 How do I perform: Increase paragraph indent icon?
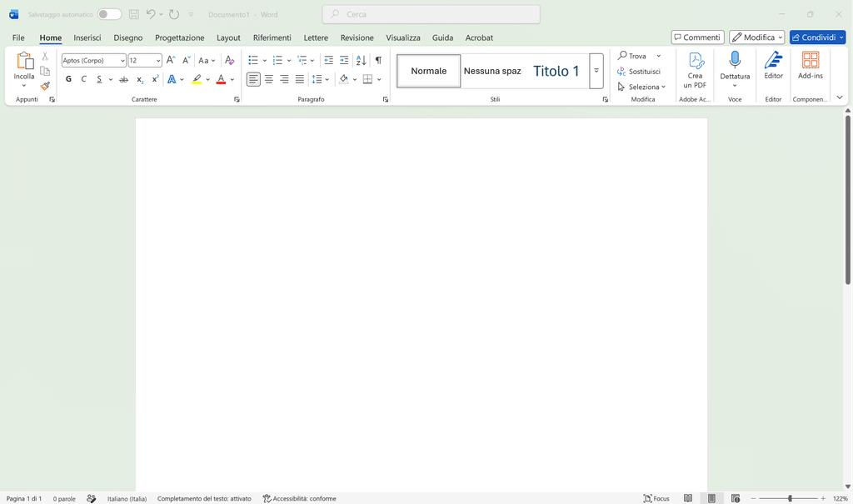point(344,61)
